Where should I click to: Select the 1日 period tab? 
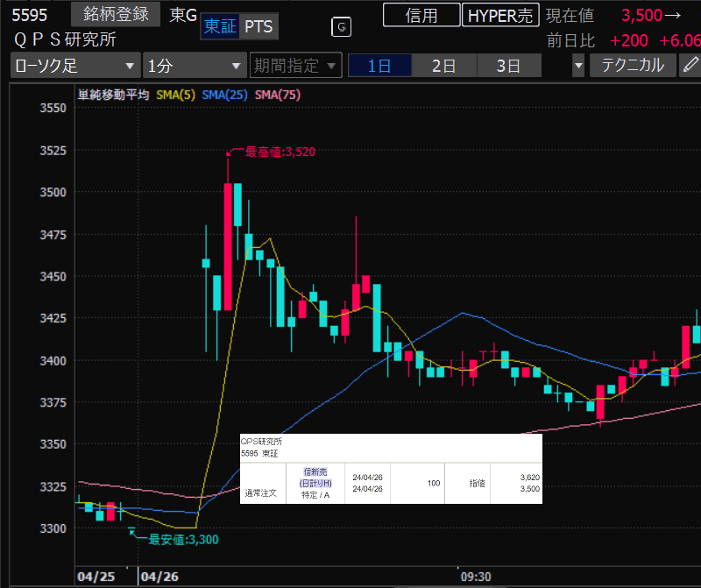379,66
